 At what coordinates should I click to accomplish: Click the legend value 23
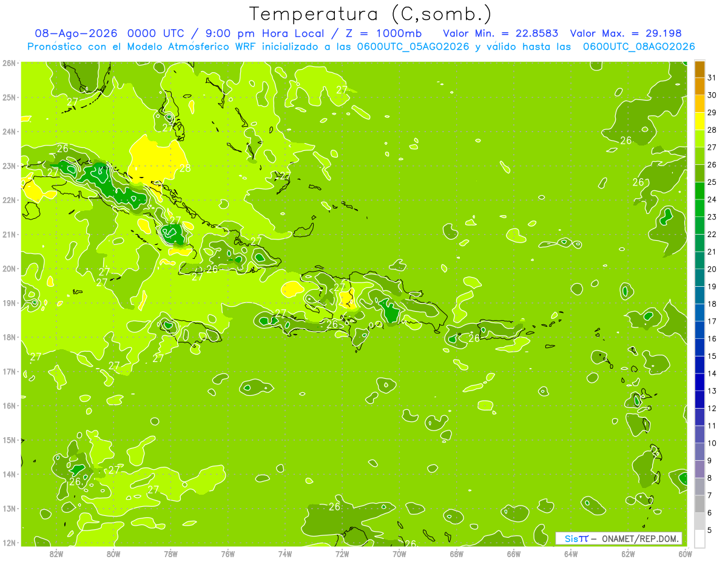(712, 217)
